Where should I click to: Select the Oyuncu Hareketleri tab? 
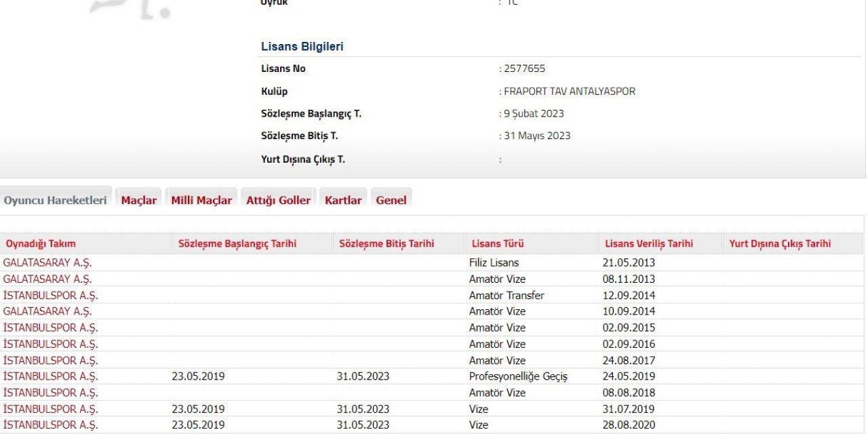tap(55, 199)
